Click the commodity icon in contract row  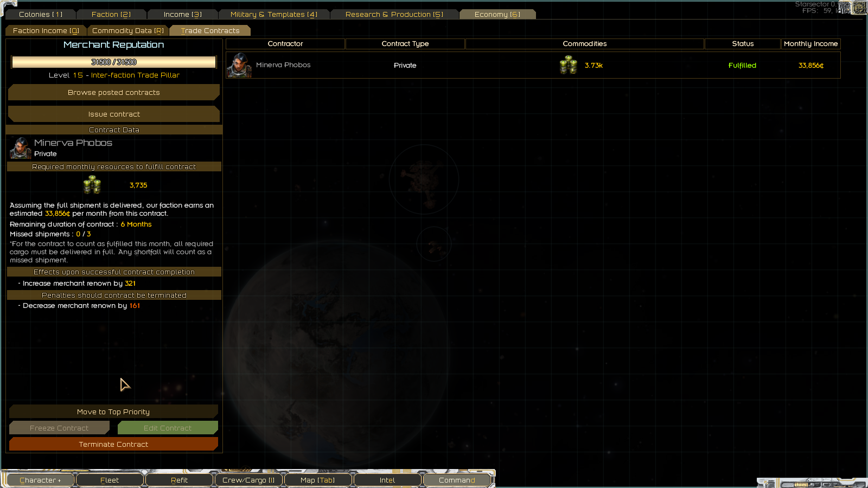[x=569, y=65]
